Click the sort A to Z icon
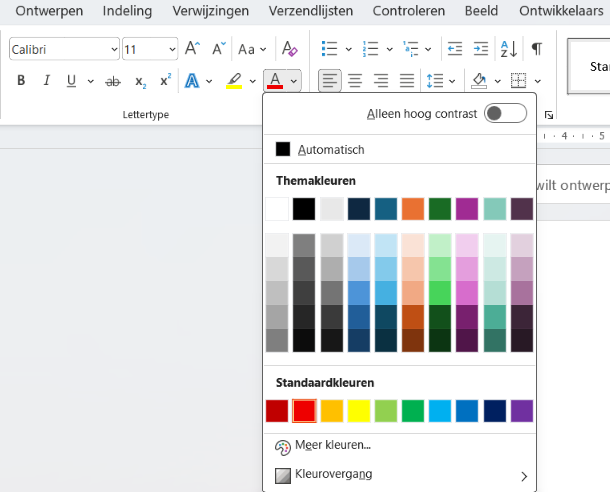Image resolution: width=610 pixels, height=492 pixels. coord(508,49)
